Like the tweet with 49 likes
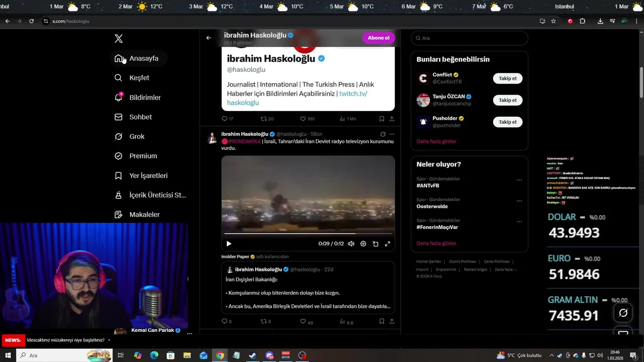 tap(303, 321)
